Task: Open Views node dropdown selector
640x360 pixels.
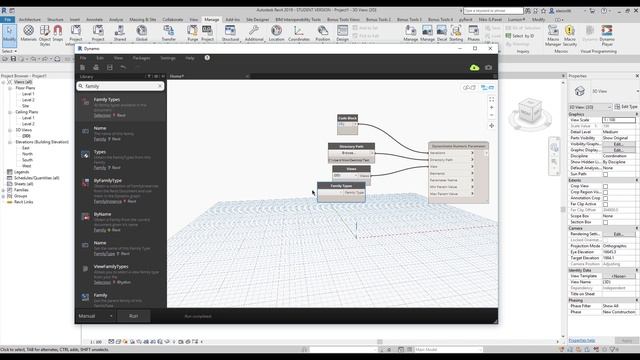Action: pos(345,176)
